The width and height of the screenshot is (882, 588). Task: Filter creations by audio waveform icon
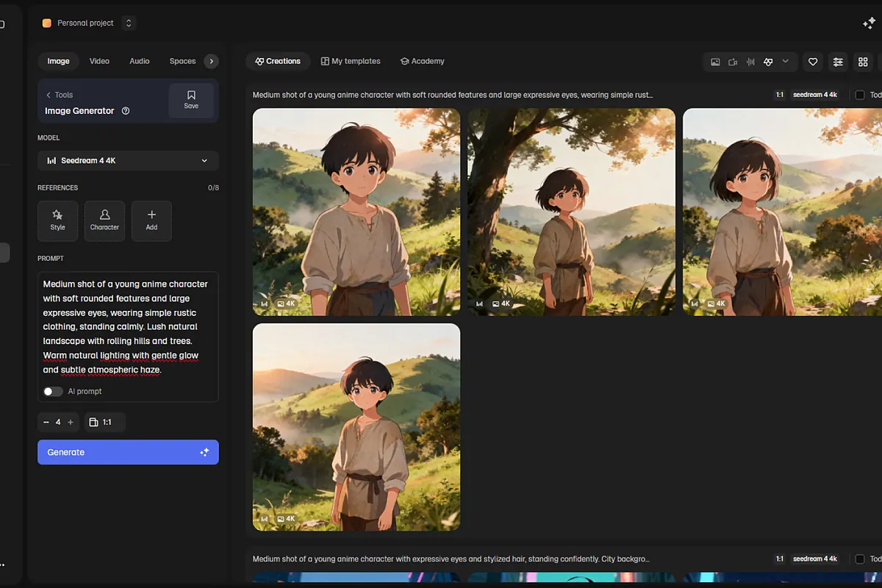click(x=750, y=62)
